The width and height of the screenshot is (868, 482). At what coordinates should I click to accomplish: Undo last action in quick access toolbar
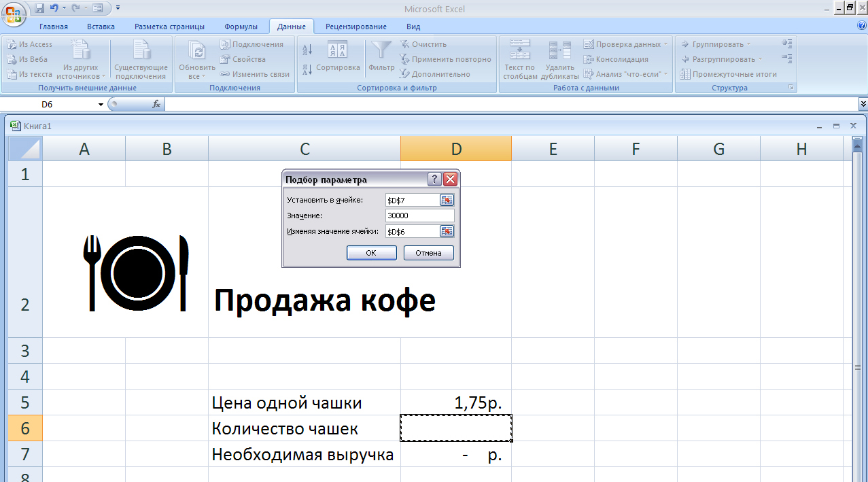(x=54, y=8)
